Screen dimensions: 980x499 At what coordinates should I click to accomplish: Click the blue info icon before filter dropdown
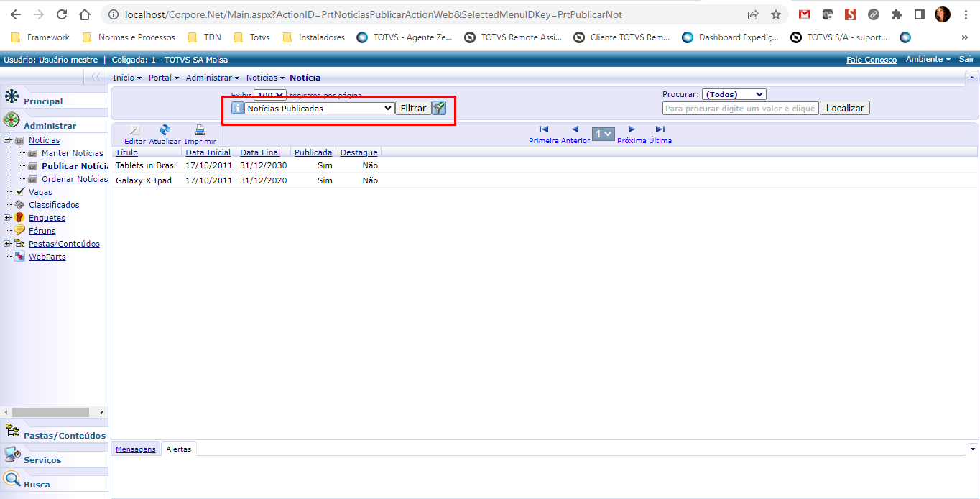point(238,108)
